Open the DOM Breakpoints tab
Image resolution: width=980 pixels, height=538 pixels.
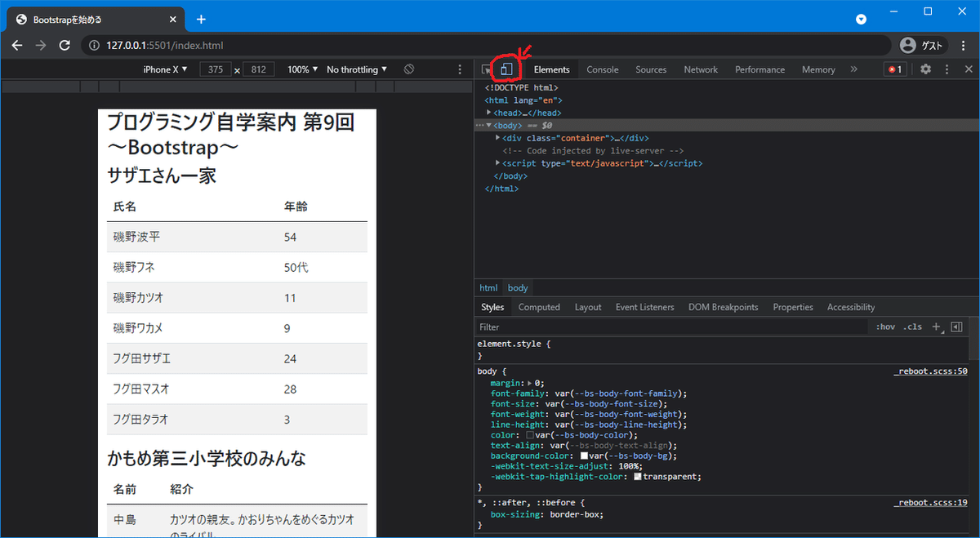(x=724, y=307)
